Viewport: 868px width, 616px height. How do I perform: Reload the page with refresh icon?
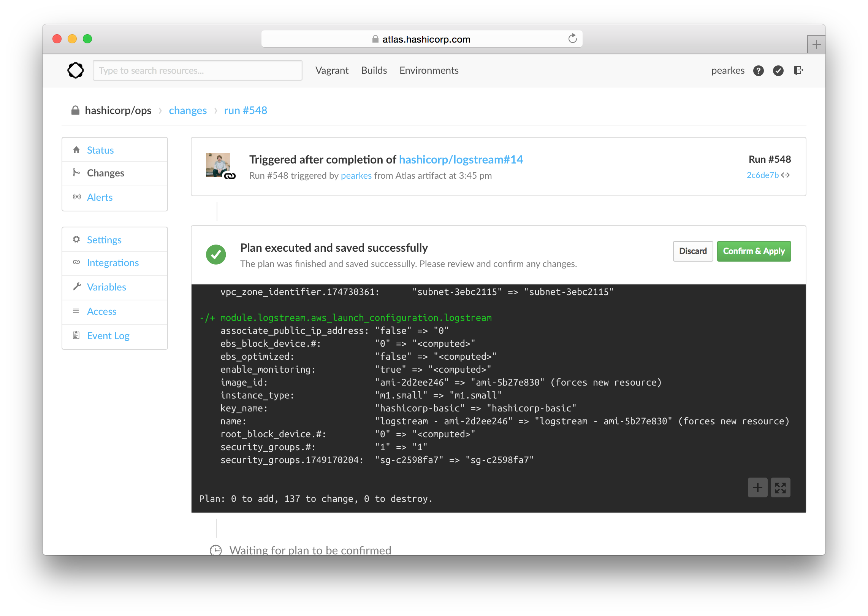click(x=572, y=39)
